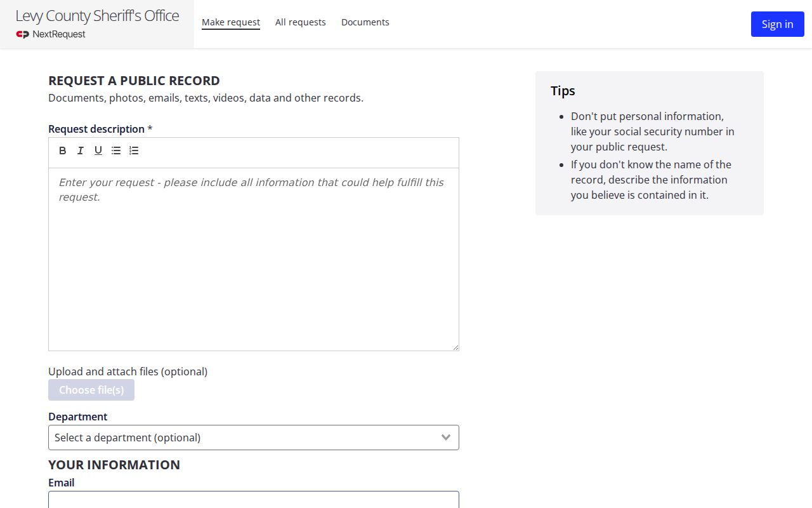Open the Make request tab

tap(231, 22)
